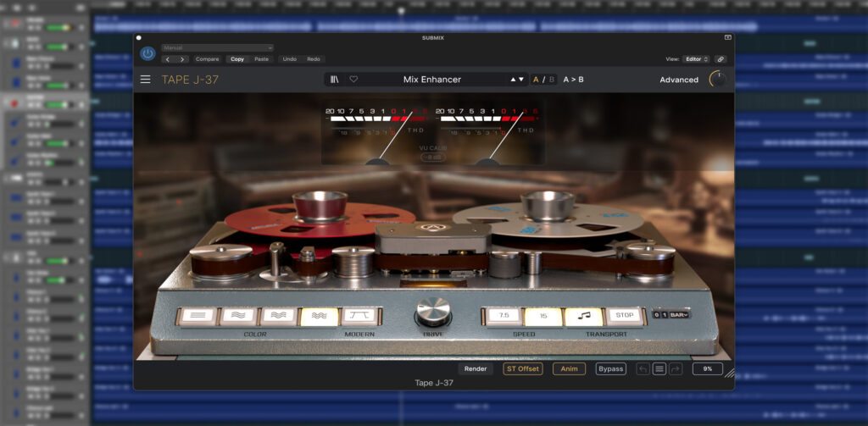Viewport: 868px width, 426px height.
Task: Select the second Color tape button
Action: (x=238, y=317)
